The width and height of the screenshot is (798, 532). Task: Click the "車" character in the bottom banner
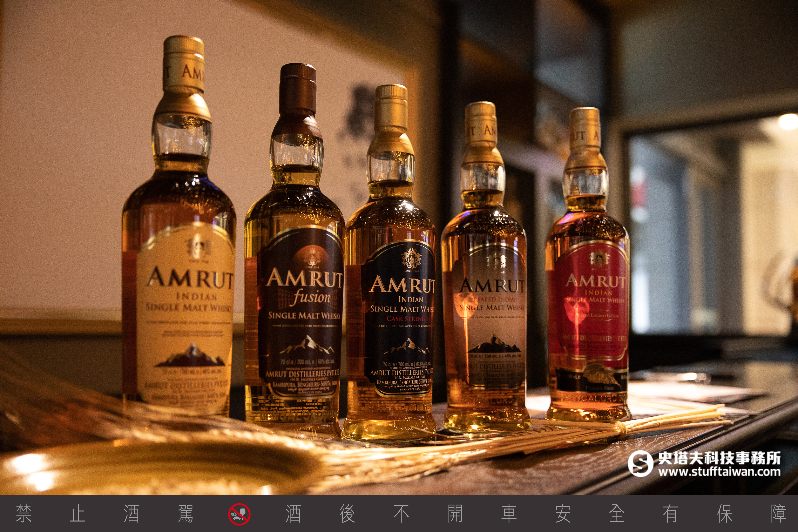pos(509,514)
